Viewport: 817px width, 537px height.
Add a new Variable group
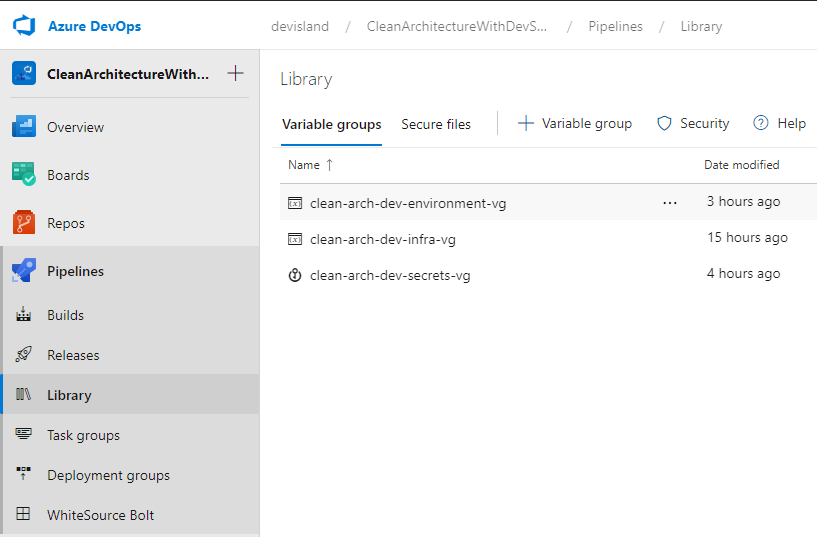click(587, 123)
